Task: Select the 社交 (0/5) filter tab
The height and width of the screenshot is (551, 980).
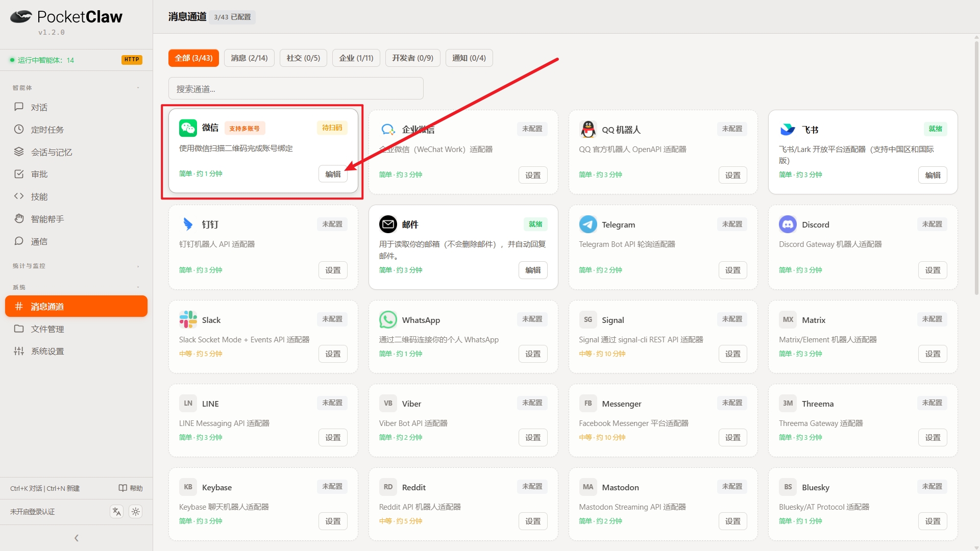Action: (303, 58)
